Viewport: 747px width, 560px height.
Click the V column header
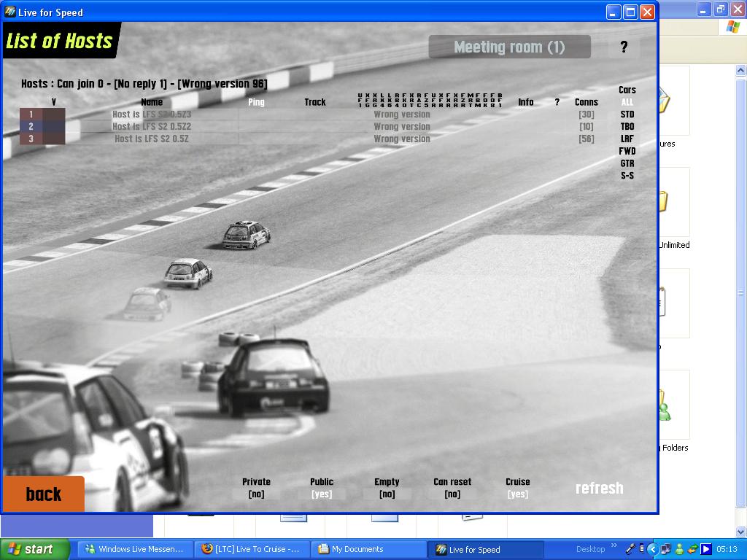pos(54,102)
